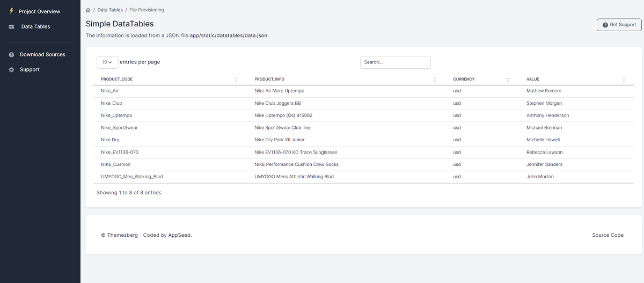Sort by the PRODUCT_CODE header label
Viewport: 644px width, 283px height.
tap(116, 79)
